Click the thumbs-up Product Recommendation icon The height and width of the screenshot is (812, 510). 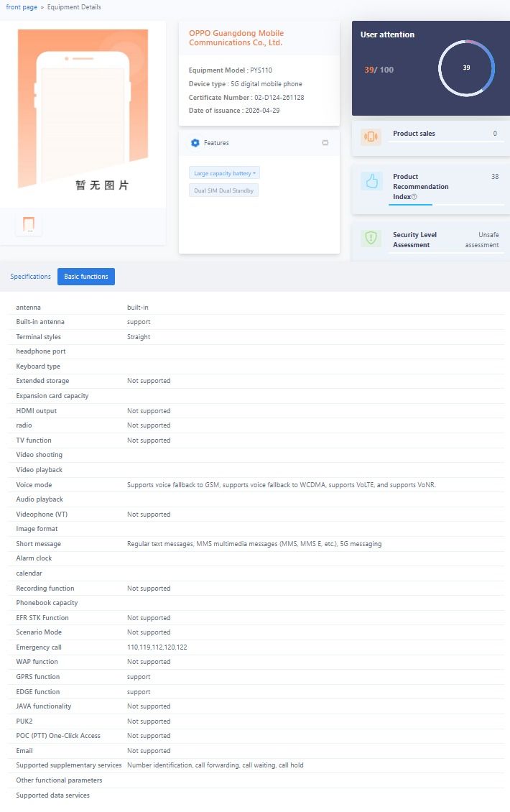[x=372, y=181]
